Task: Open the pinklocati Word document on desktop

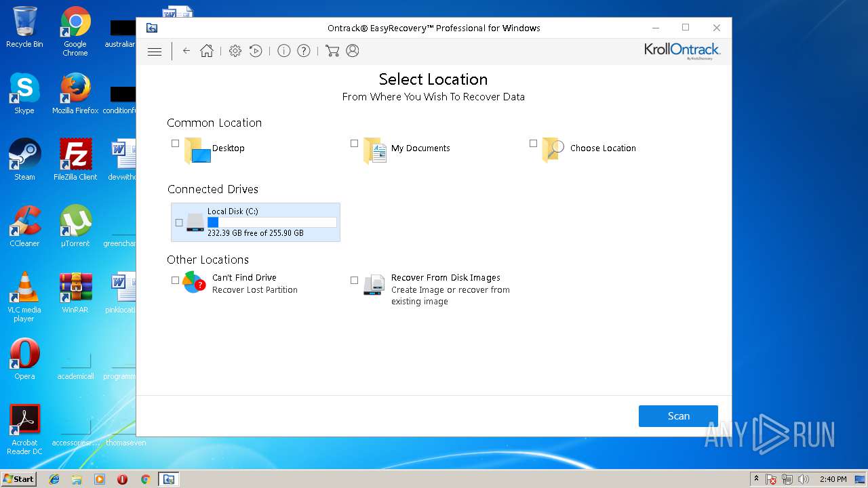Action: tap(122, 292)
